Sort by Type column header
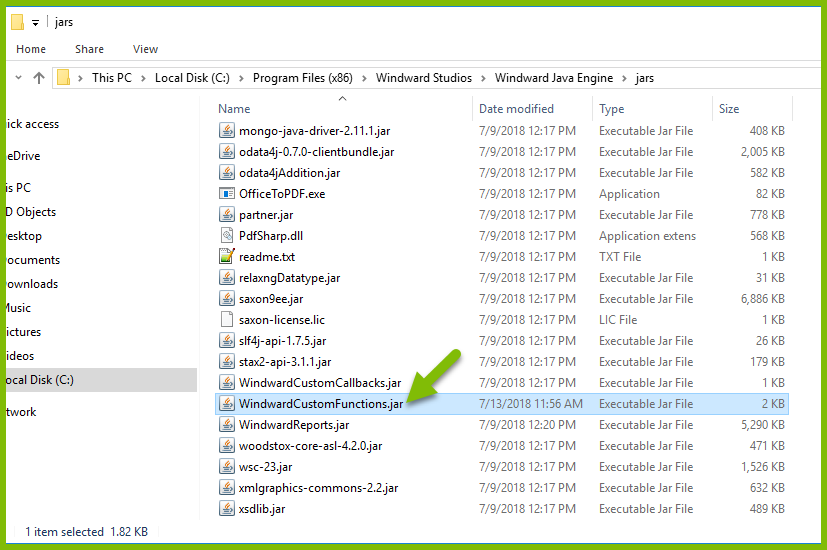The height and width of the screenshot is (550, 827). [611, 109]
